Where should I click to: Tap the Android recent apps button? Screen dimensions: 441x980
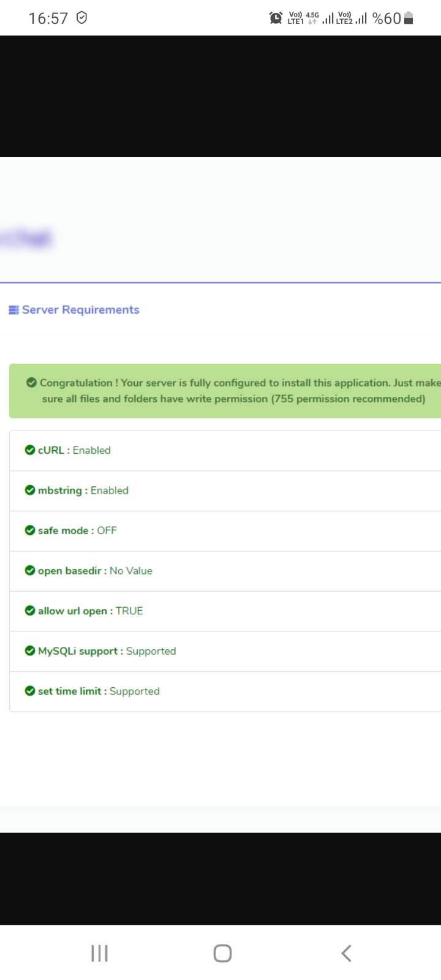[99, 953]
